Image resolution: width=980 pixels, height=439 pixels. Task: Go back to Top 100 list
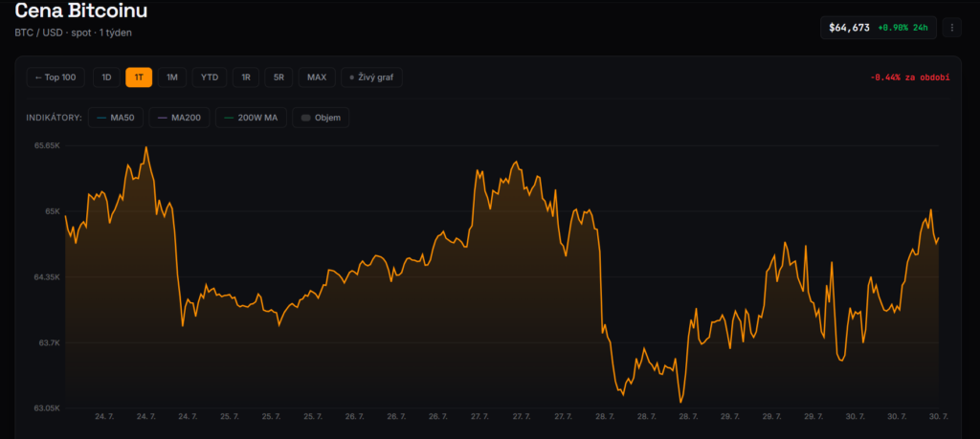(x=56, y=77)
